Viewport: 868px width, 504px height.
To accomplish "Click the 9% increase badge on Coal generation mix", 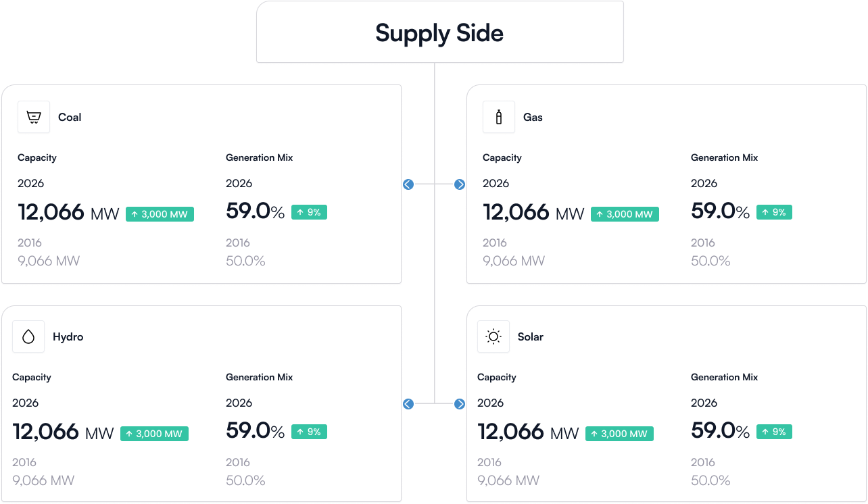I will [x=309, y=211].
